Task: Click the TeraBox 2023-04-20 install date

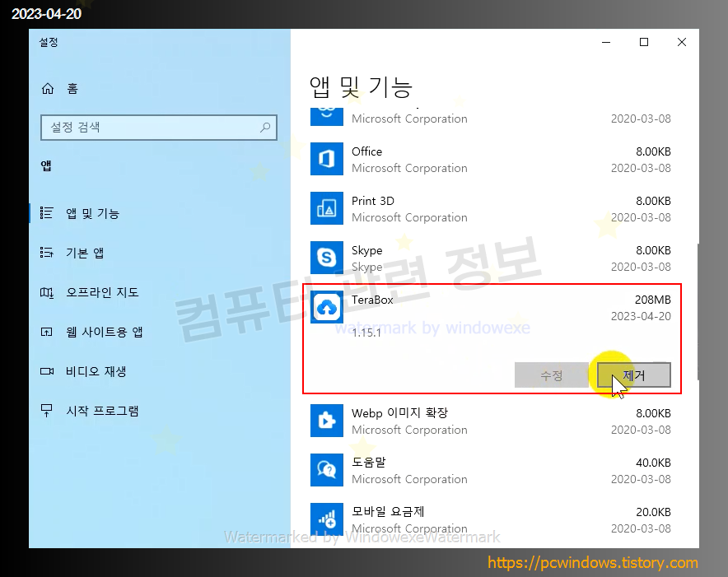Action: (x=641, y=316)
